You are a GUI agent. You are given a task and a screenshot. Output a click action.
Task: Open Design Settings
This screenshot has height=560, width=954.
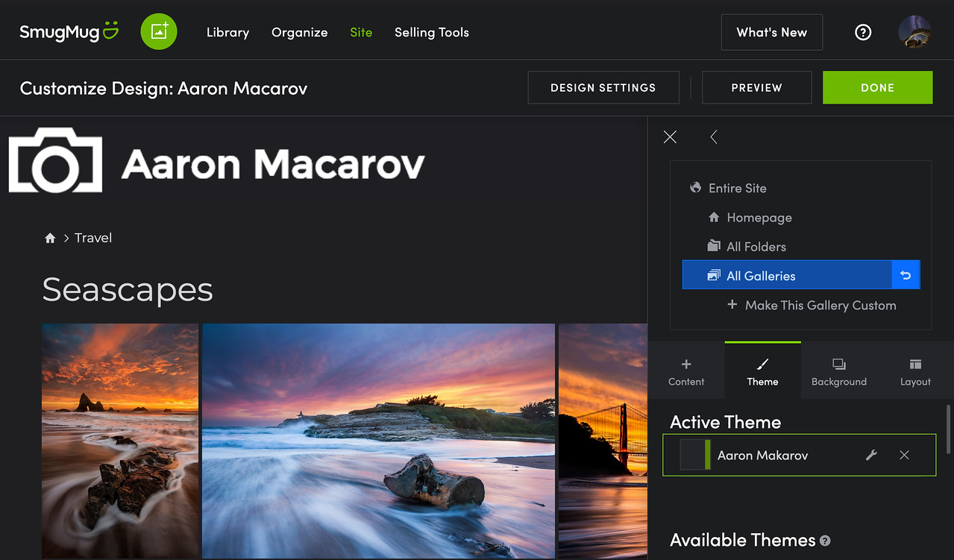coord(603,87)
